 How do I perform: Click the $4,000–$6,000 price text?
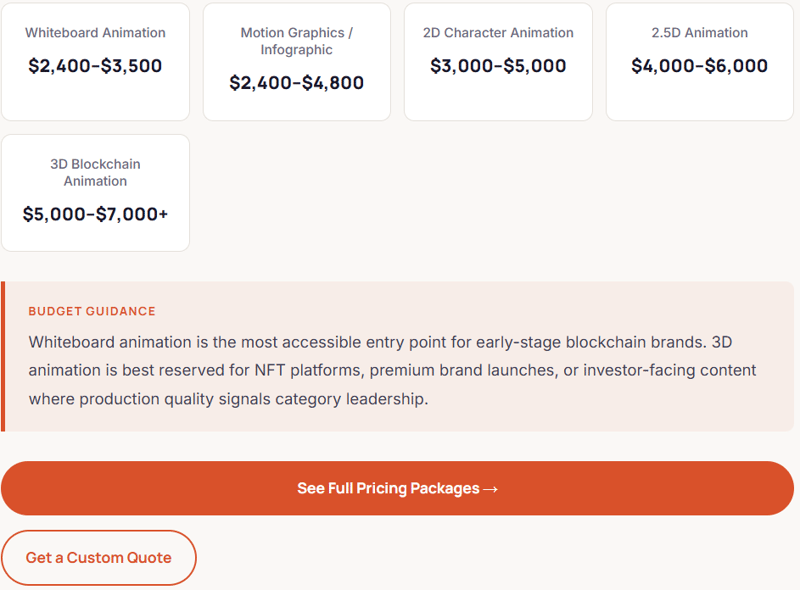pos(699,67)
